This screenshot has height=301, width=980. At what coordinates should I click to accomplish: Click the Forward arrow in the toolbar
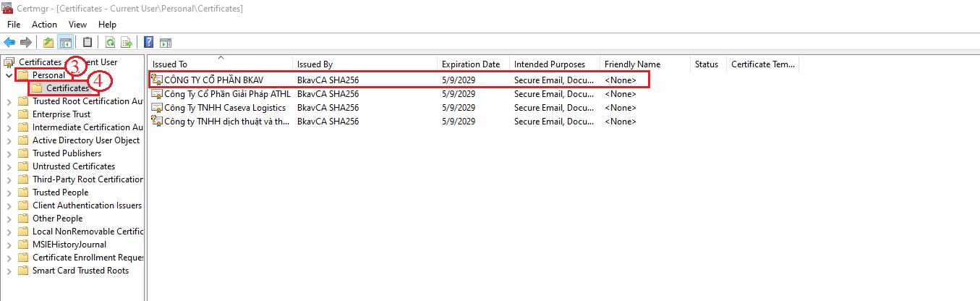(x=26, y=42)
